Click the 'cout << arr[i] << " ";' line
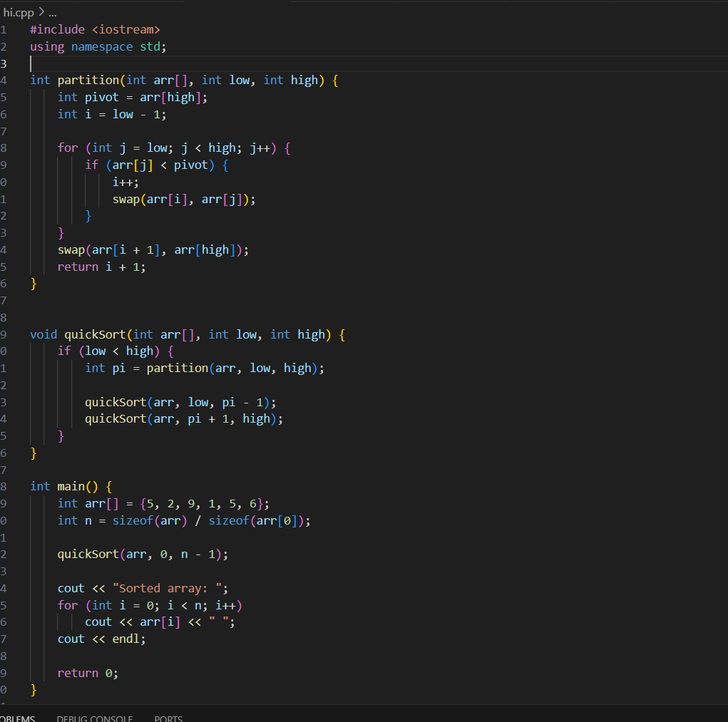 [160, 622]
